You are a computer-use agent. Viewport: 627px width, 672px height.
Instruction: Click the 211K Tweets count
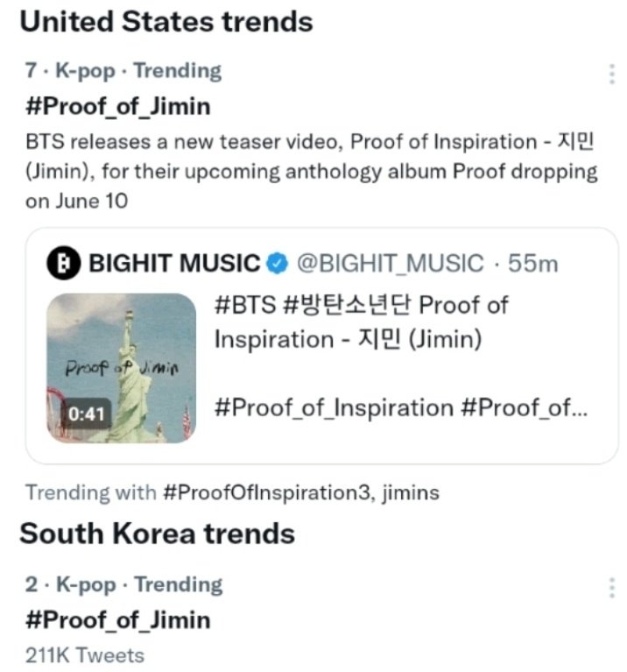85,654
